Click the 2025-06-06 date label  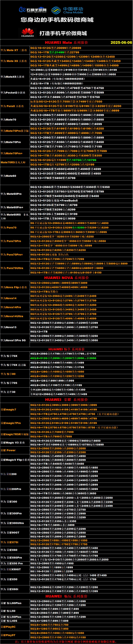[x=121, y=42]
